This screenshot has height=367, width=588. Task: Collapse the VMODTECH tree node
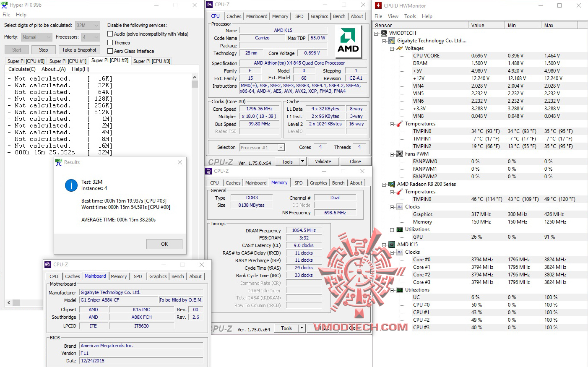[376, 33]
